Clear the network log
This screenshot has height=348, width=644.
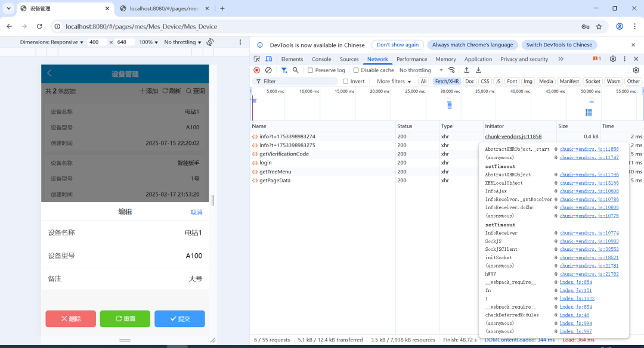pyautogui.click(x=268, y=70)
